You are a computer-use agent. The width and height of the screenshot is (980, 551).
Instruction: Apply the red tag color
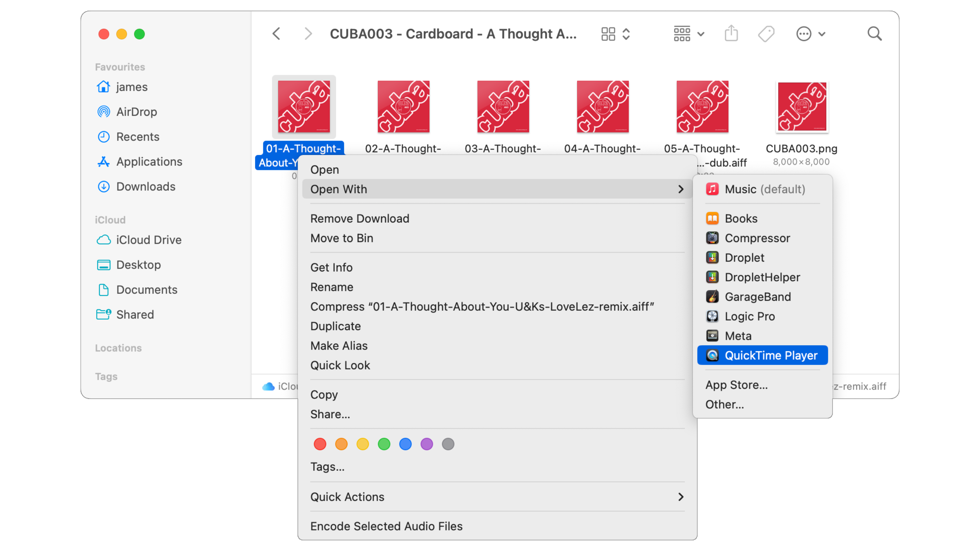[320, 444]
